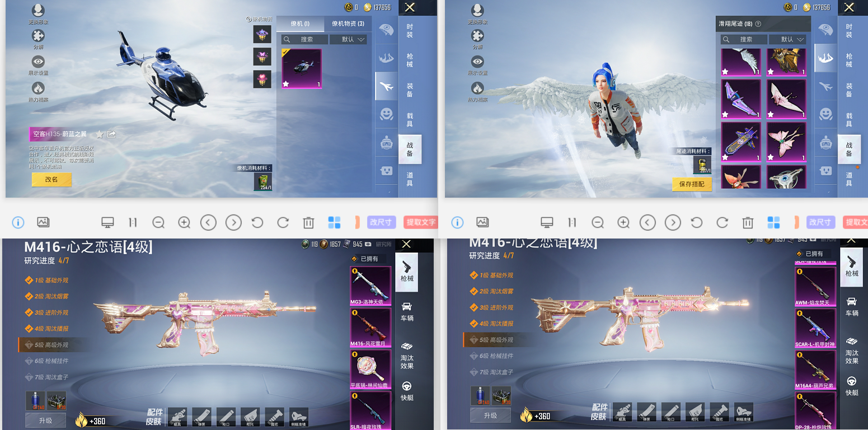Select the pink butterfly trail thumbnail
The image size is (868, 430).
(x=786, y=142)
